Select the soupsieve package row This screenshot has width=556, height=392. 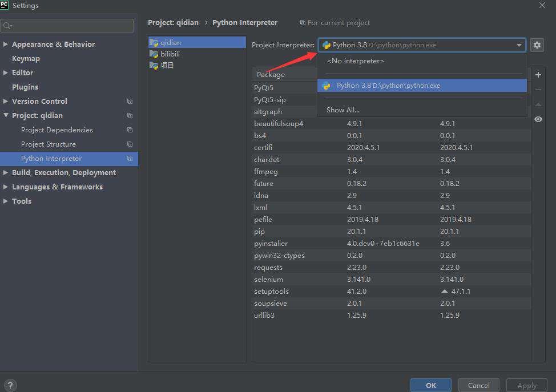click(392, 304)
